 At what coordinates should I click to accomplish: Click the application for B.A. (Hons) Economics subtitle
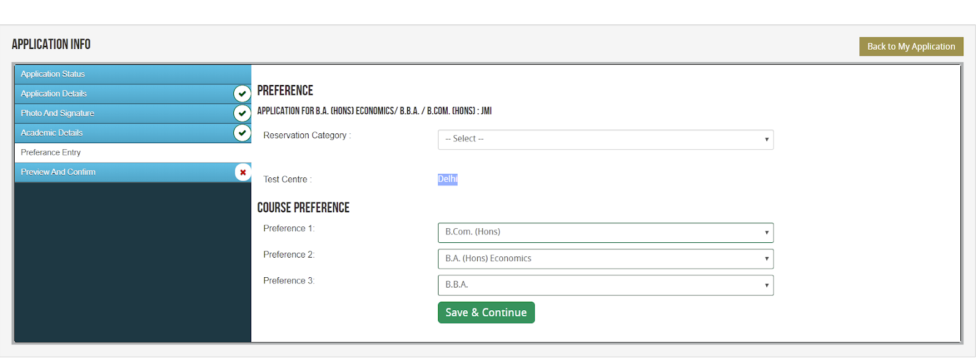(x=374, y=111)
